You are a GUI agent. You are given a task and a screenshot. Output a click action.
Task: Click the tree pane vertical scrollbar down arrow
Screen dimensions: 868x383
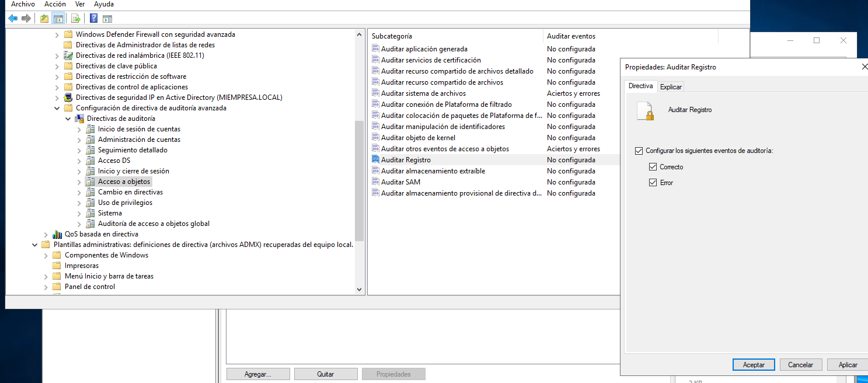point(359,288)
